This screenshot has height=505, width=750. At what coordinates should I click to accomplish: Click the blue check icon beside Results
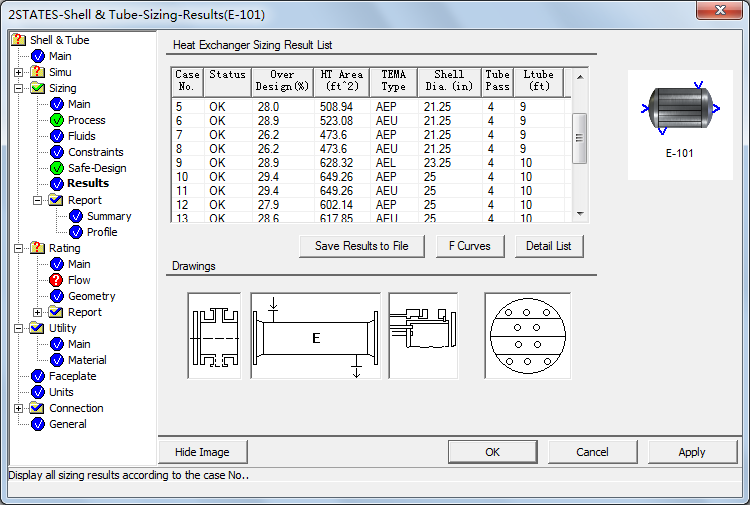coord(56,184)
